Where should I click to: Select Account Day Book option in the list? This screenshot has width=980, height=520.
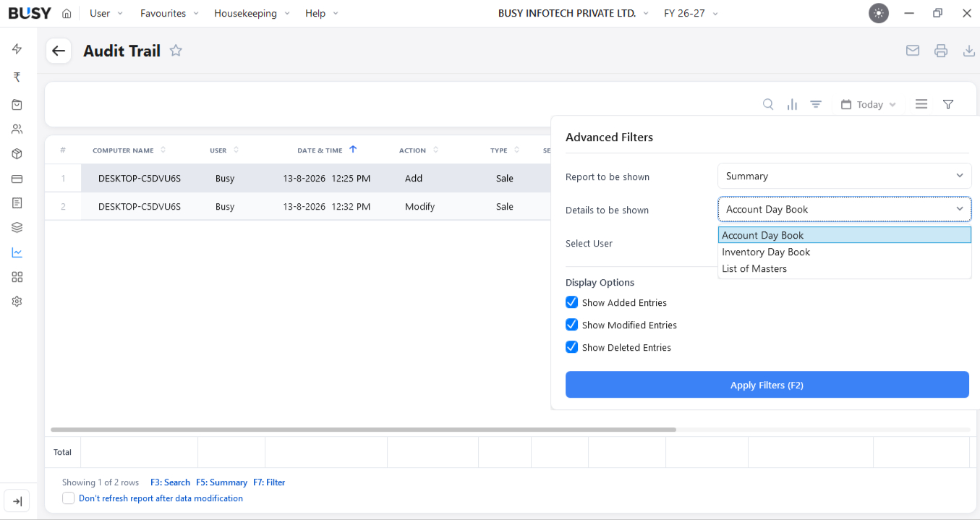tap(844, 235)
